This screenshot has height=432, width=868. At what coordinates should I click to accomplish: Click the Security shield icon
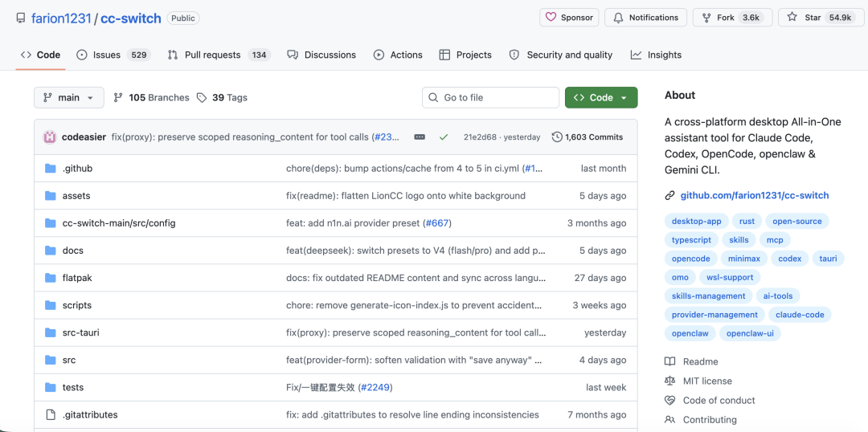click(x=514, y=55)
